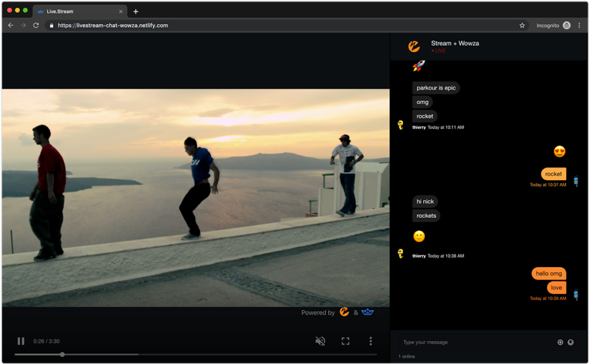This screenshot has height=364, width=589.
Task: Open the video player's three-dot options menu
Action: click(371, 341)
